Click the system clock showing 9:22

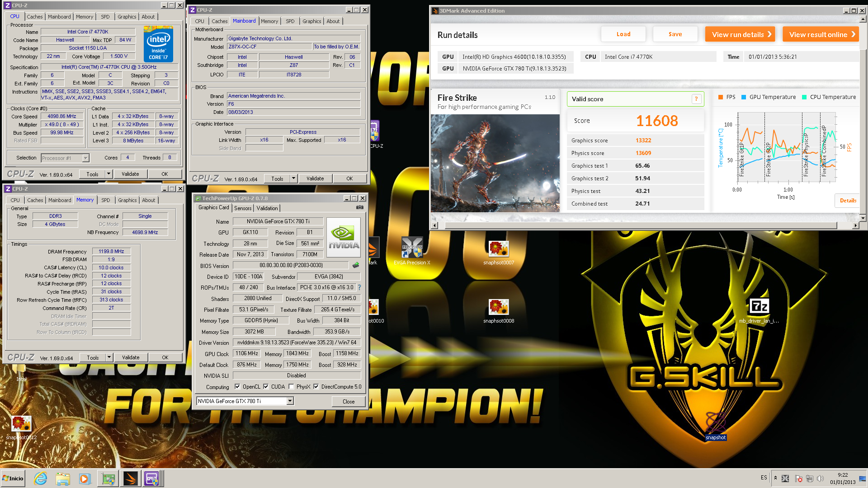(x=843, y=475)
